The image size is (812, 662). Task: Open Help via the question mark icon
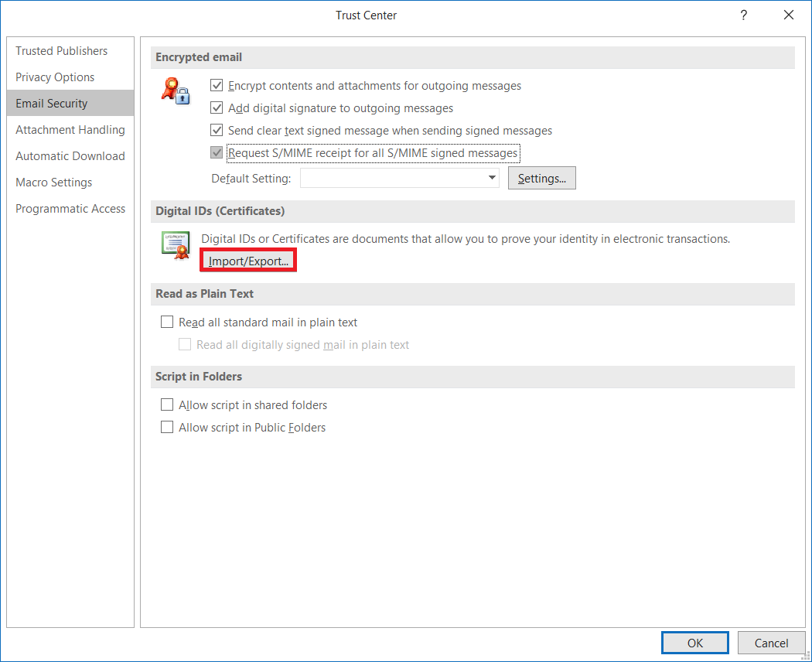(x=743, y=15)
